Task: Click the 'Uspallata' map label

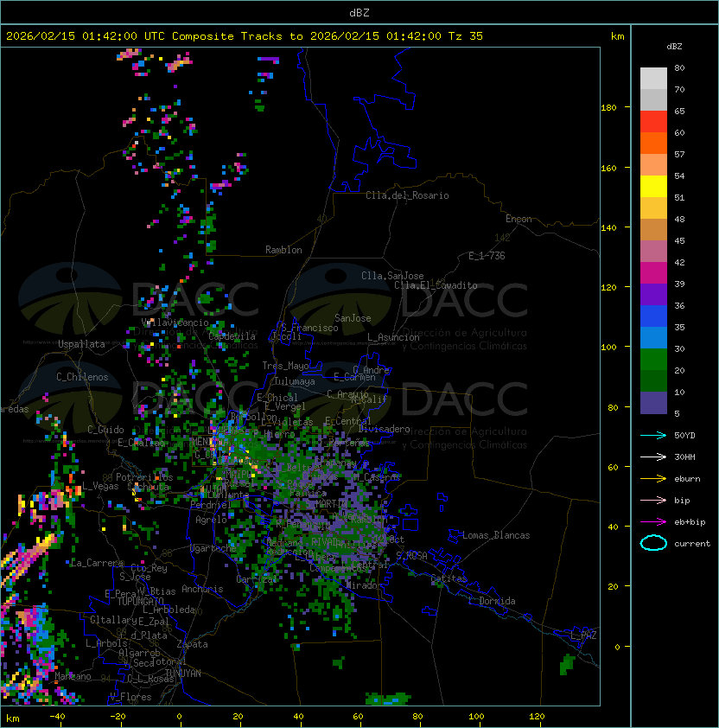Action: pyautogui.click(x=82, y=344)
